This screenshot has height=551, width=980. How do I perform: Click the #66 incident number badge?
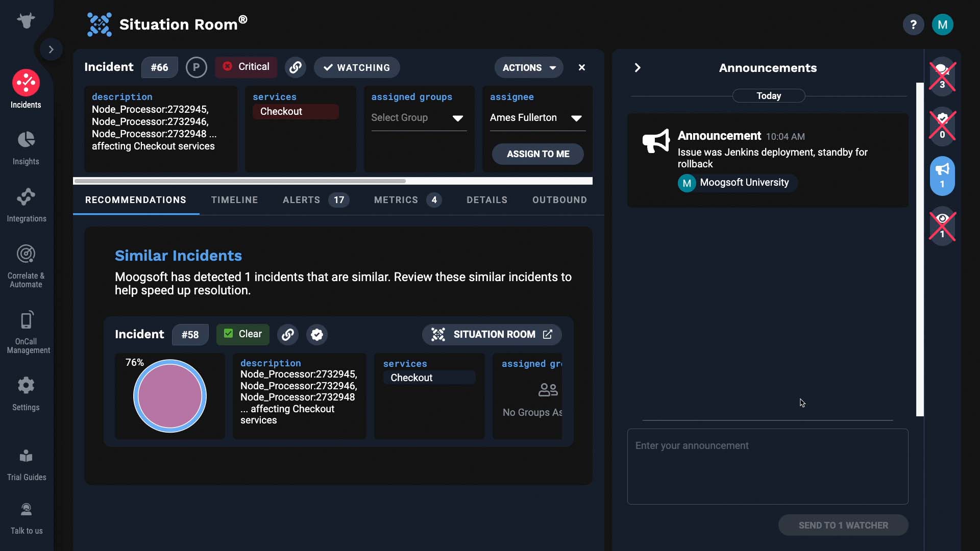pyautogui.click(x=160, y=67)
